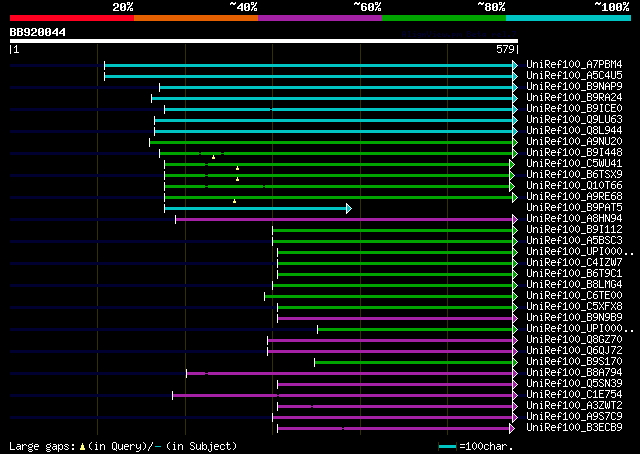Click the UniRef100_B3ECB9 label
640x454 pixels.
pos(574,428)
